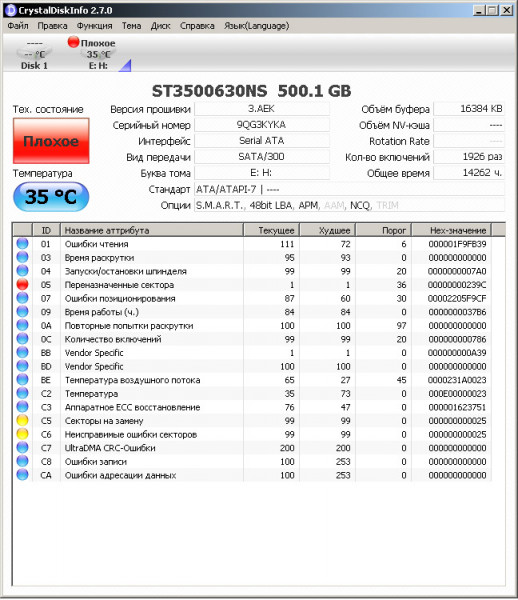Click the firmware version field 3.AEK

pyautogui.click(x=262, y=109)
